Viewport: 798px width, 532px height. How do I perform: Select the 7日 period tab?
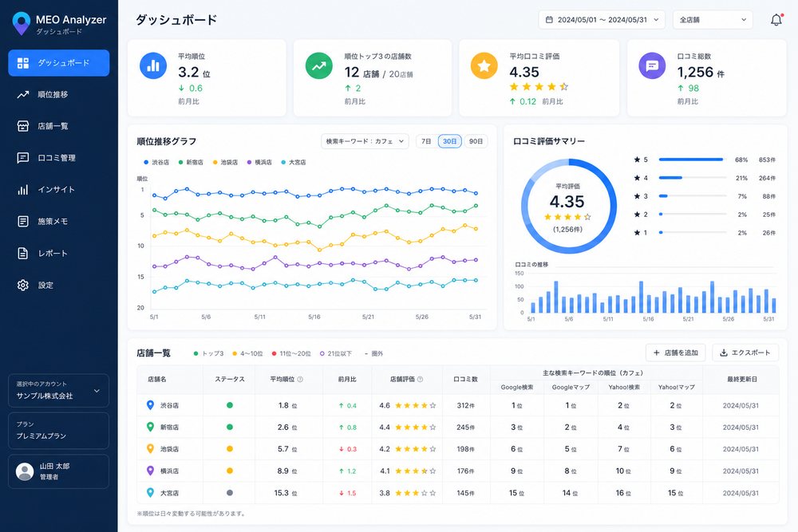(x=426, y=141)
